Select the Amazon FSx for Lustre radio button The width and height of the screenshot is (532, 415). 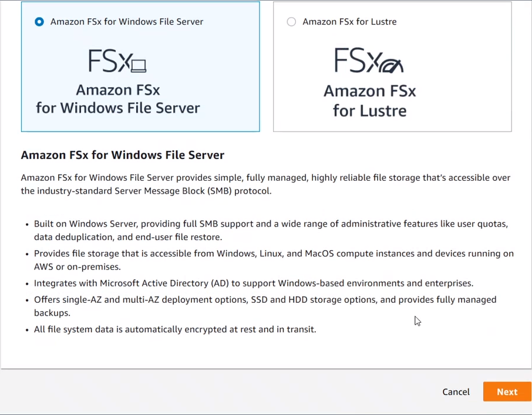pyautogui.click(x=291, y=22)
